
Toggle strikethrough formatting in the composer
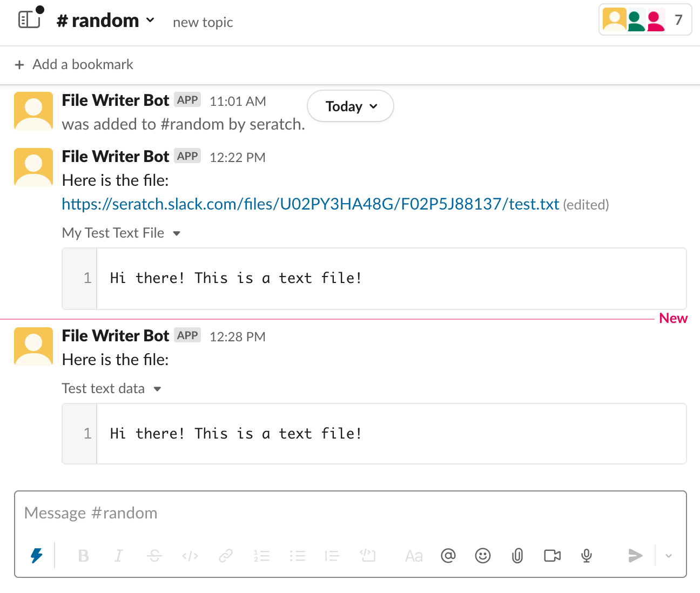pyautogui.click(x=154, y=555)
